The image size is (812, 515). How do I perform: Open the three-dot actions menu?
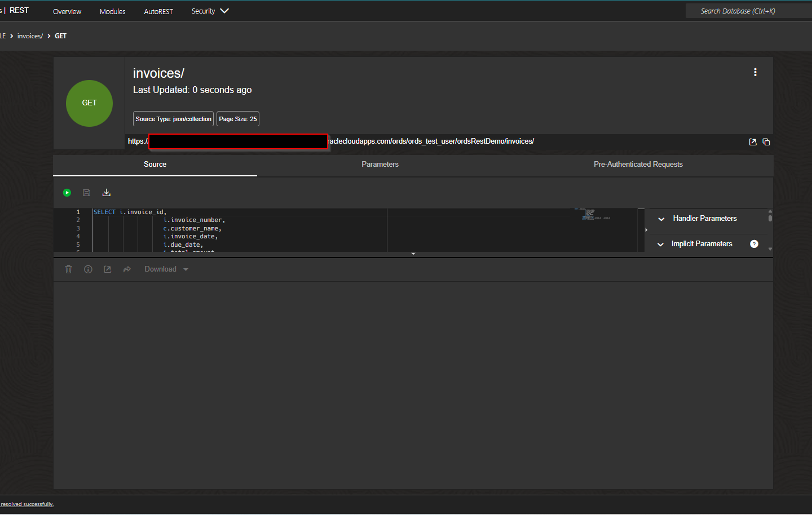click(x=755, y=72)
